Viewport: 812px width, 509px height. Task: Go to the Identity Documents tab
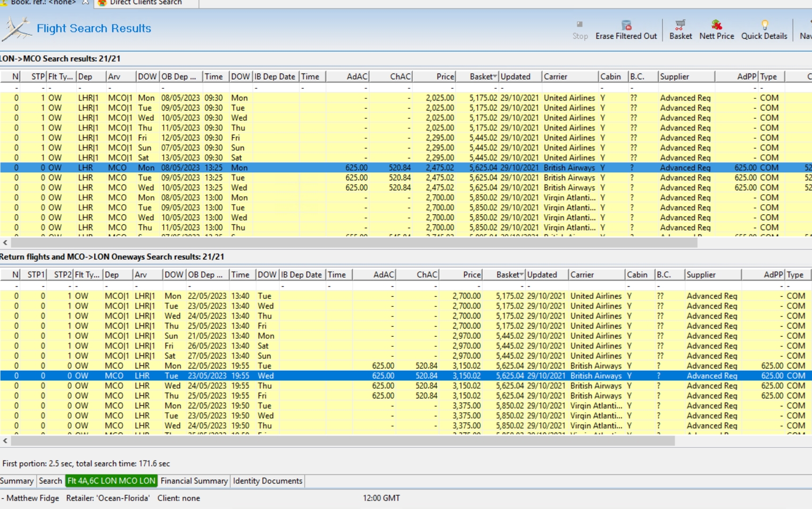click(267, 481)
